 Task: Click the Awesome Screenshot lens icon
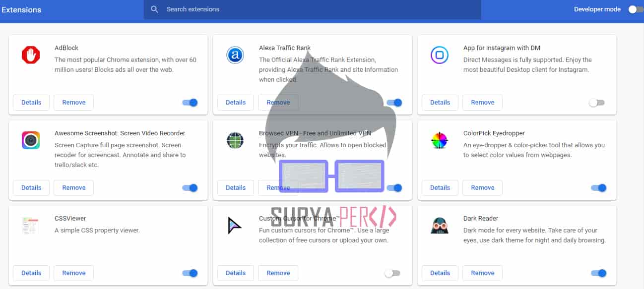(31, 140)
